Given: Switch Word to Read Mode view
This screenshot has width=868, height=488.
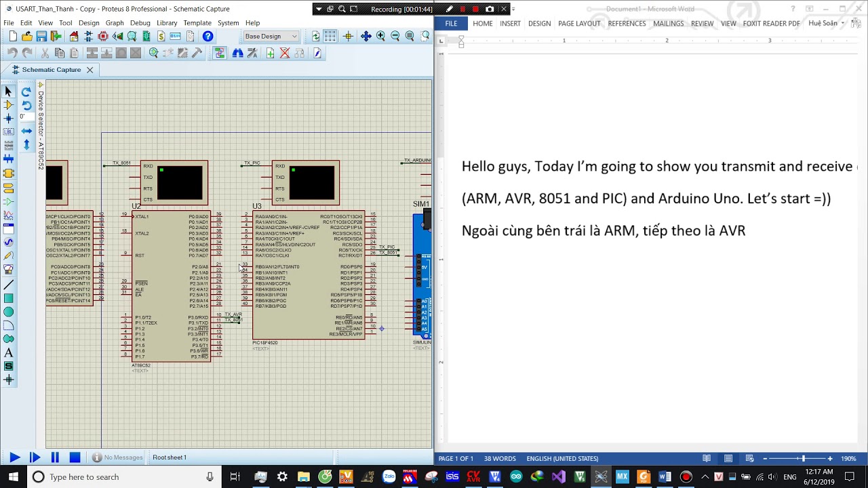Looking at the screenshot, I should pyautogui.click(x=707, y=459).
